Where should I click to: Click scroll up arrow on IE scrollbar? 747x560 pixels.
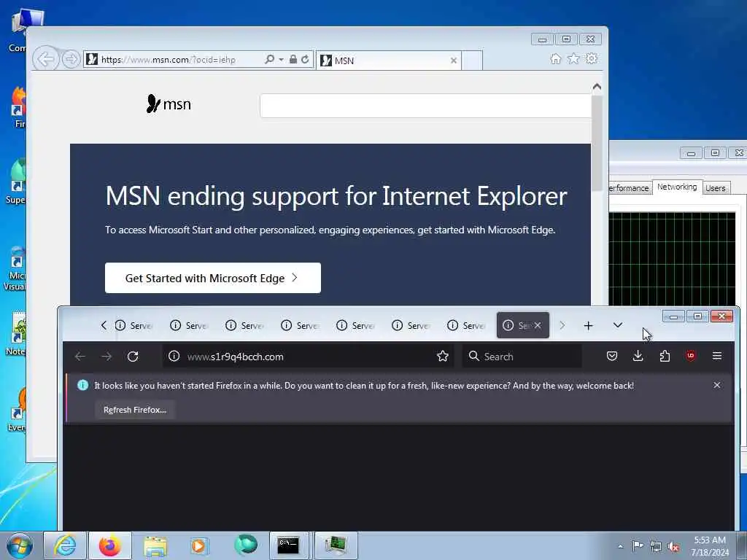pos(597,87)
